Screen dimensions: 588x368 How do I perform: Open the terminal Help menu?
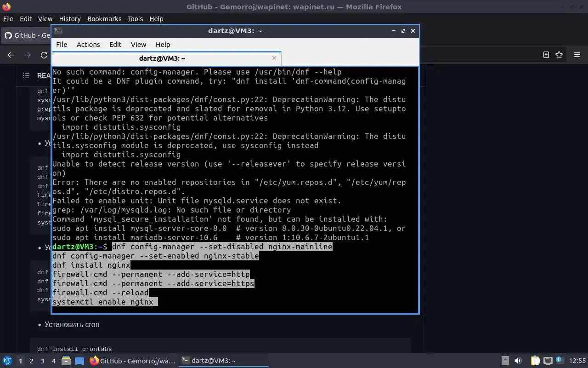pyautogui.click(x=163, y=45)
